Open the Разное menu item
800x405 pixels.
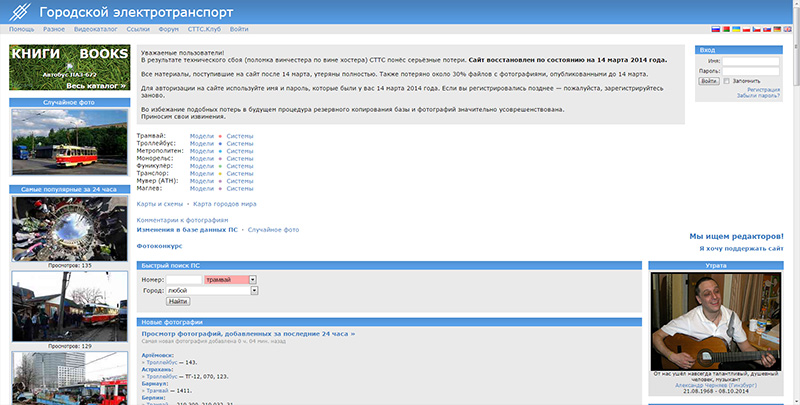click(x=54, y=30)
